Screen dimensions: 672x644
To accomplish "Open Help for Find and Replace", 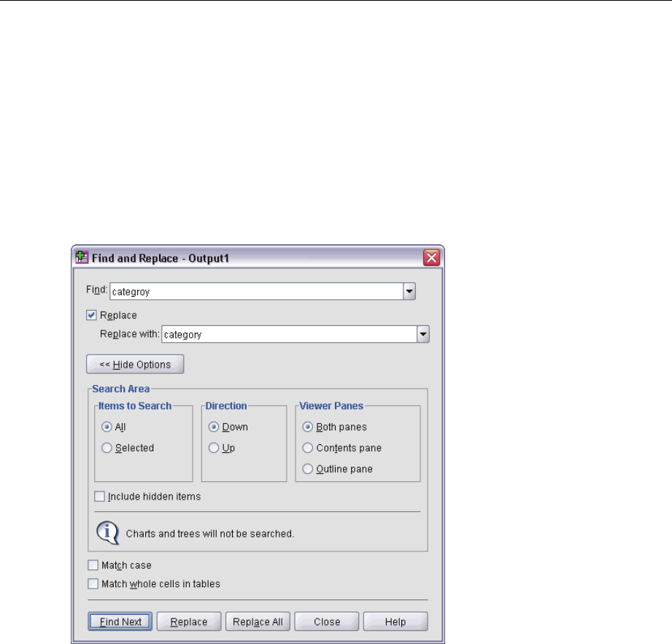I will tap(395, 621).
